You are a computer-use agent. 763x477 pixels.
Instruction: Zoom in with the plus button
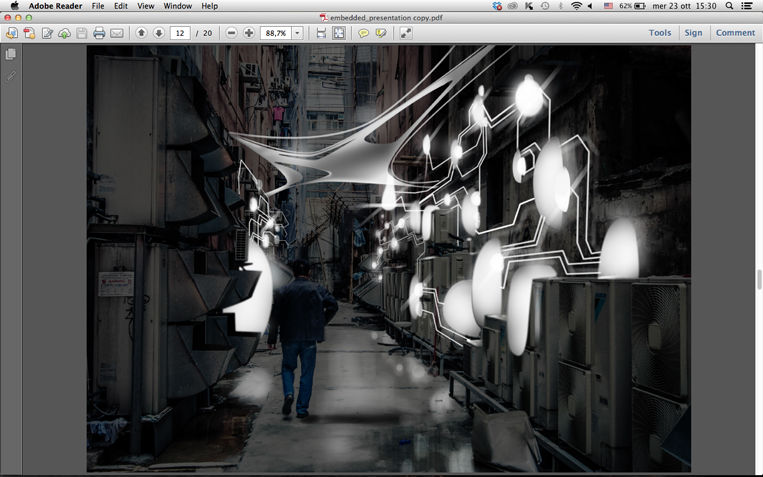click(x=249, y=33)
